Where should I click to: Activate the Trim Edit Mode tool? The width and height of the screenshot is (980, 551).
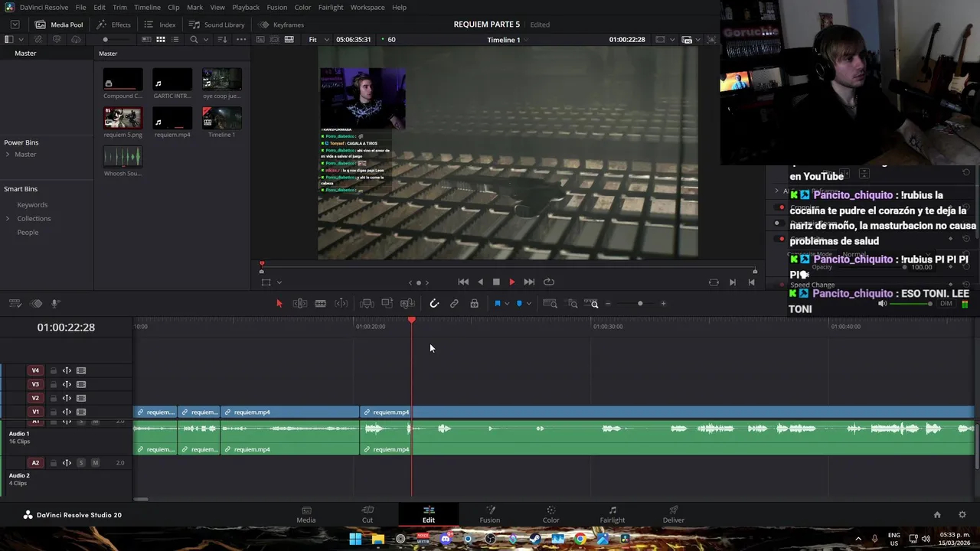(300, 304)
